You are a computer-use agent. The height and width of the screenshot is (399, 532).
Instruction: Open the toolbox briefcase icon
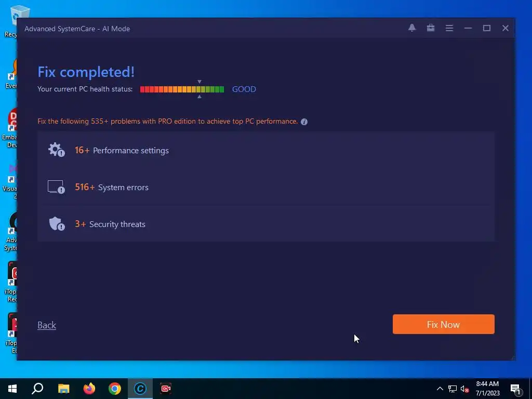431,28
